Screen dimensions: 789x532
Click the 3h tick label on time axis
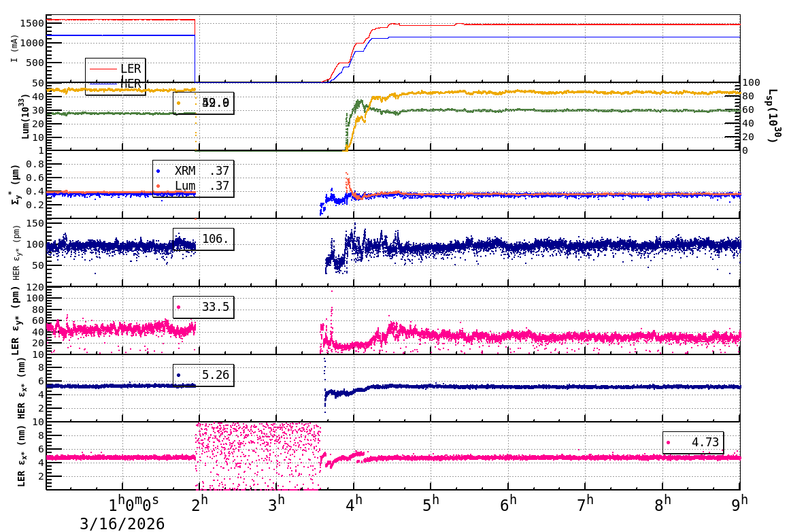point(277,504)
